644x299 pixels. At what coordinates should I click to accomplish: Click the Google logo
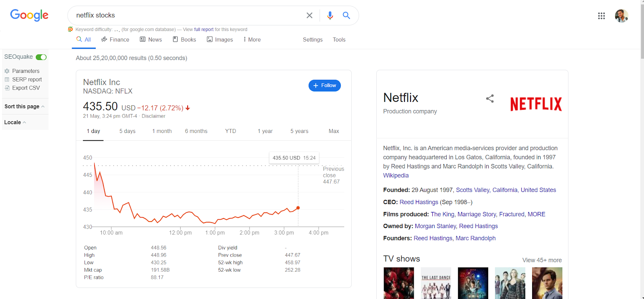(29, 15)
